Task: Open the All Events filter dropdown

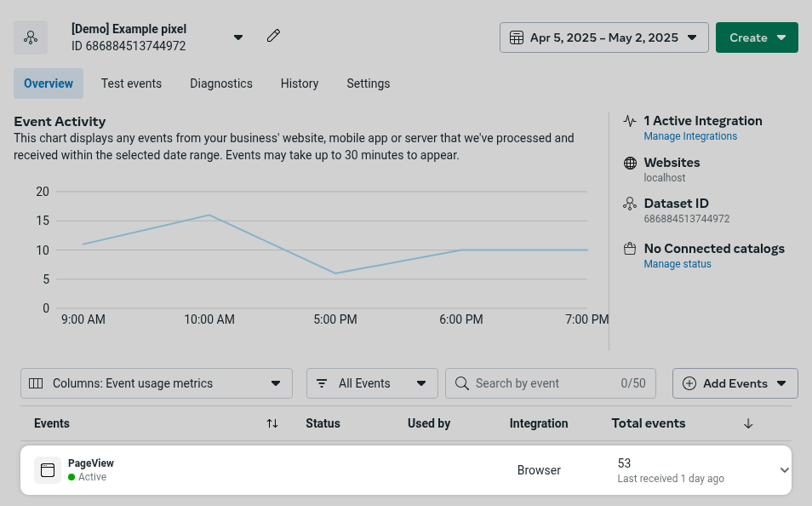Action: 372,383
